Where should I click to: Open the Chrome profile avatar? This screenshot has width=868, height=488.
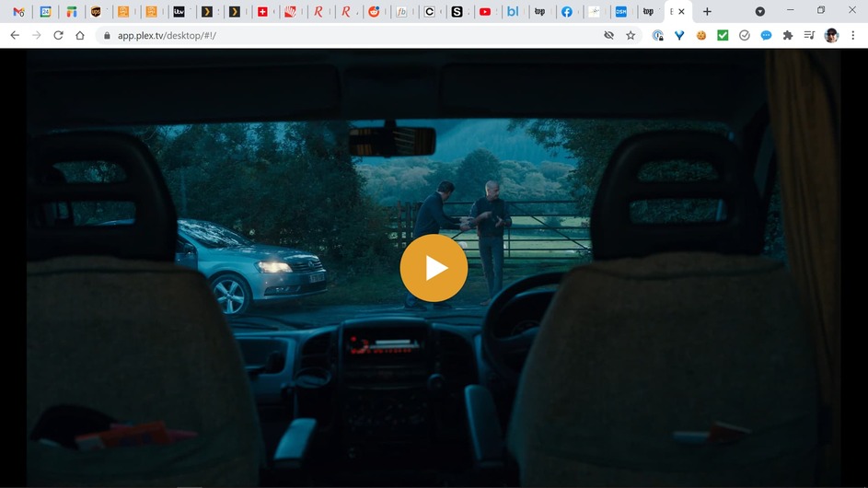coord(831,36)
